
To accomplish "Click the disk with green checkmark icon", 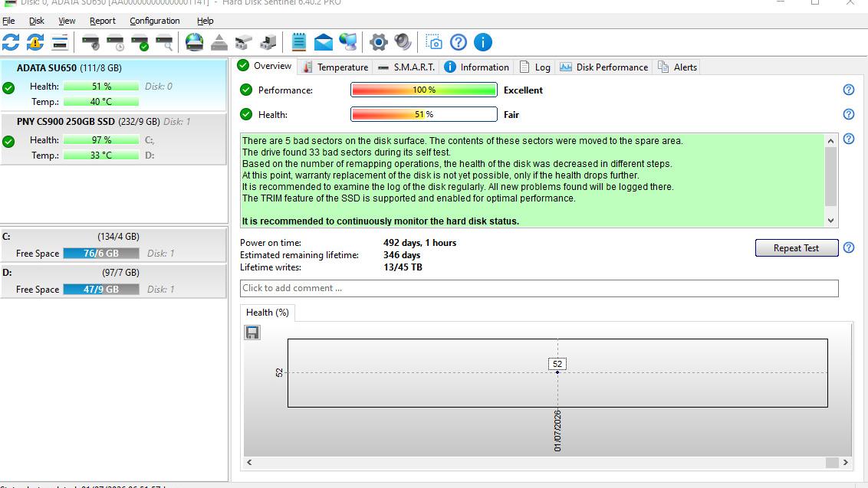I will point(140,42).
